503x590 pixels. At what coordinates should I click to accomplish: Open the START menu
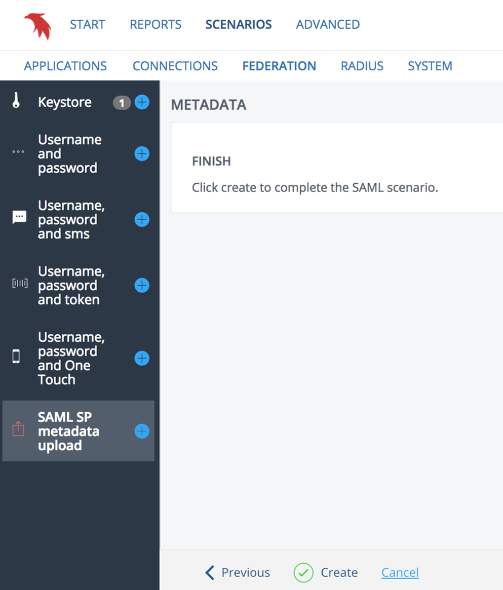click(87, 24)
